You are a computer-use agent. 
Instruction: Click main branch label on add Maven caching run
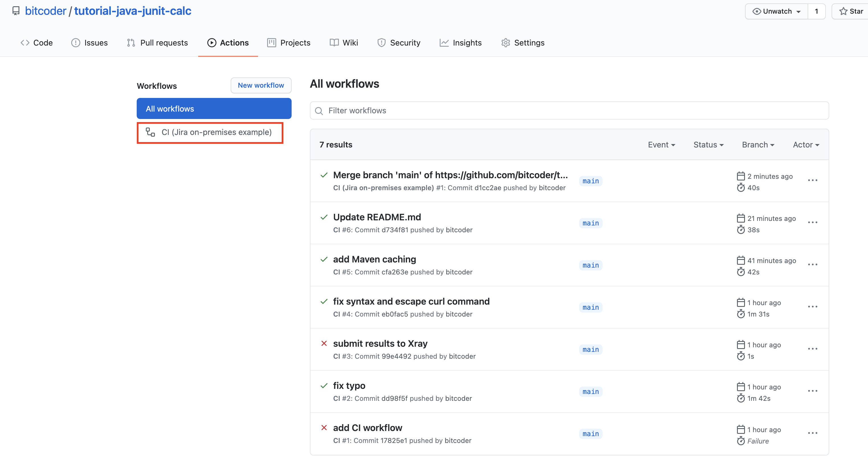pos(591,265)
